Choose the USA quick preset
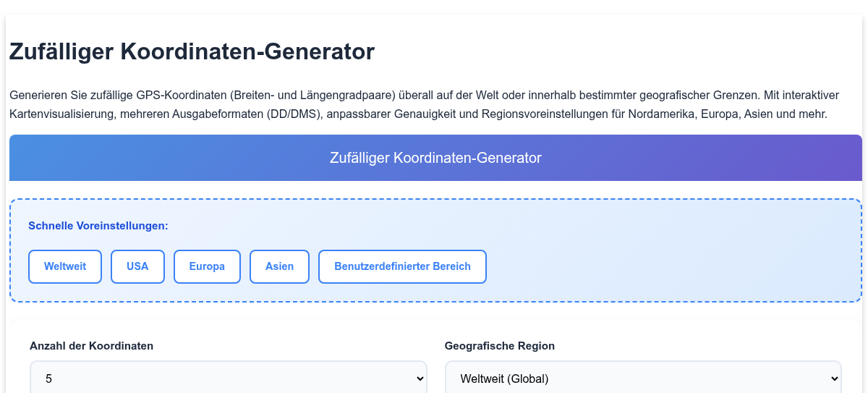The image size is (868, 393). (x=137, y=266)
